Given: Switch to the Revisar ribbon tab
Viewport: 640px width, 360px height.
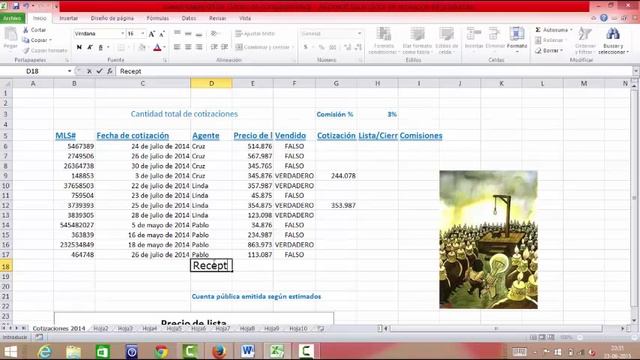Looking at the screenshot, I should 217,18.
